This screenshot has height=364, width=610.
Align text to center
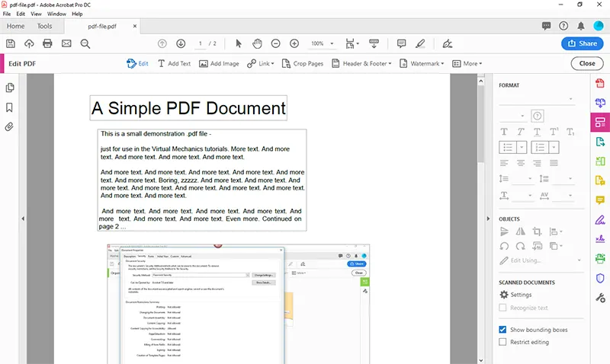click(x=521, y=163)
